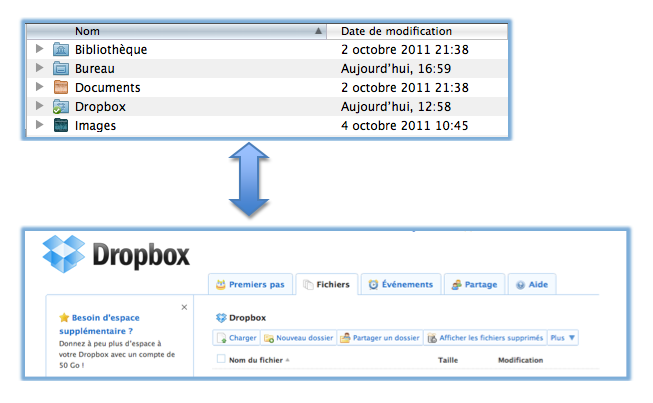Click Partager un dossier button
The height and width of the screenshot is (403, 653).
380,338
